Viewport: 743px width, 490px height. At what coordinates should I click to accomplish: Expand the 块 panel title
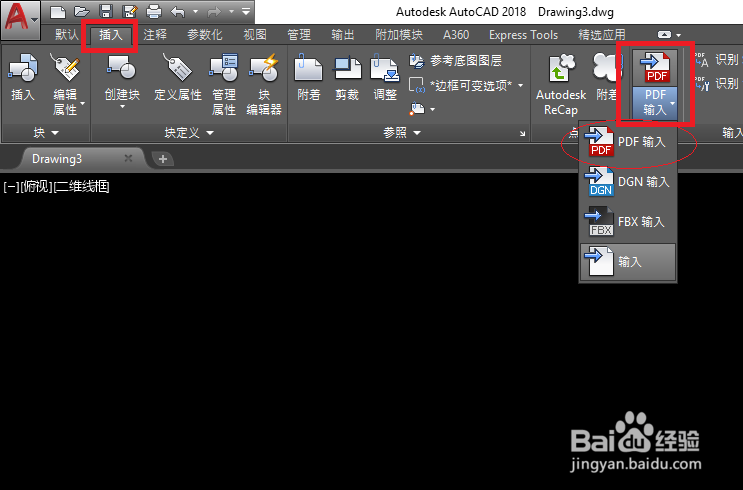[45, 133]
